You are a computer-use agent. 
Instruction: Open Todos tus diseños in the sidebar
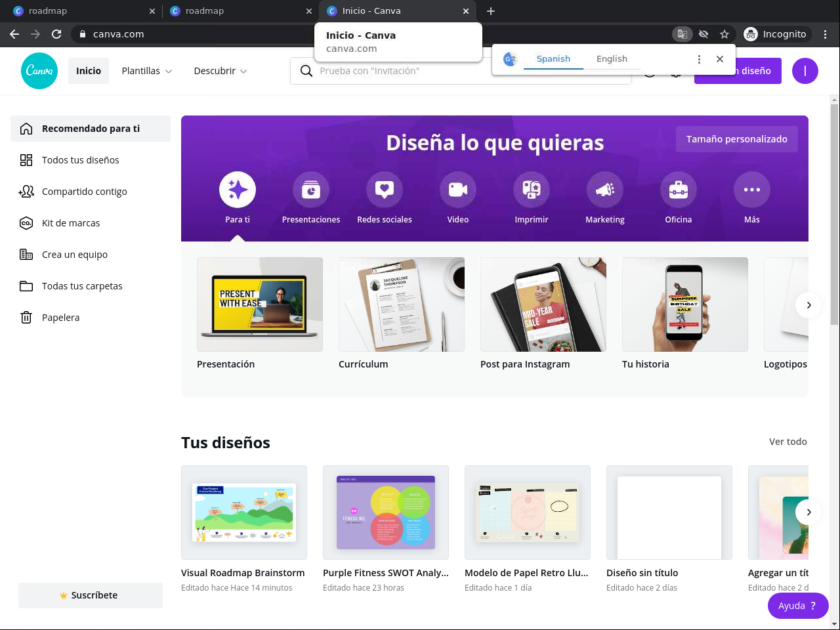91,160
